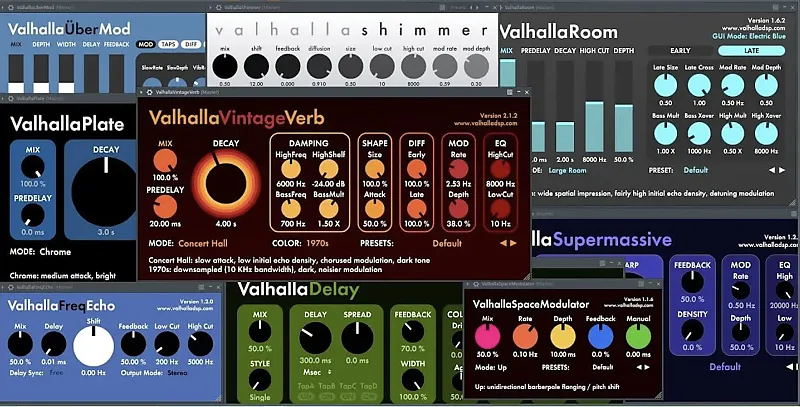Click the HighShelf knob in VintageVerb DAMPING
The image size is (800, 407).
[x=329, y=169]
